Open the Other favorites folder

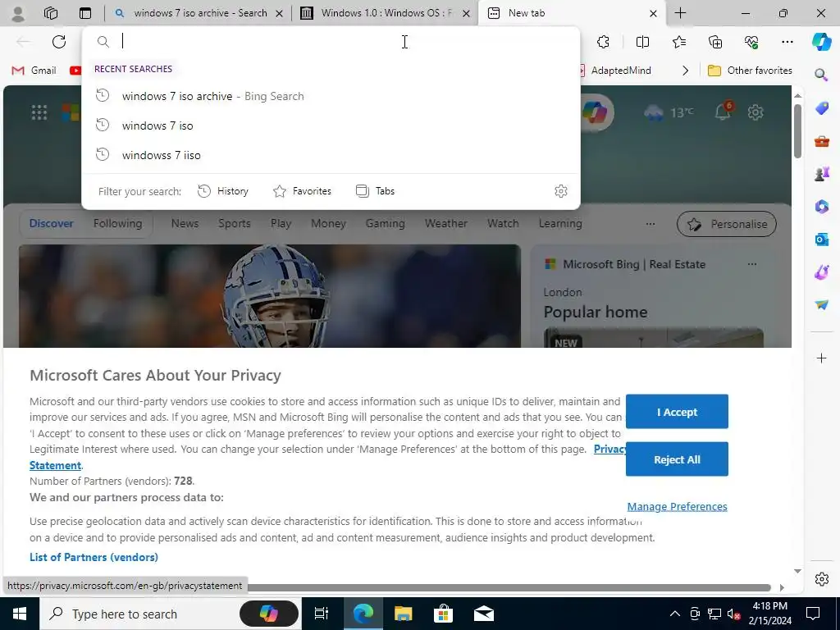(x=750, y=71)
